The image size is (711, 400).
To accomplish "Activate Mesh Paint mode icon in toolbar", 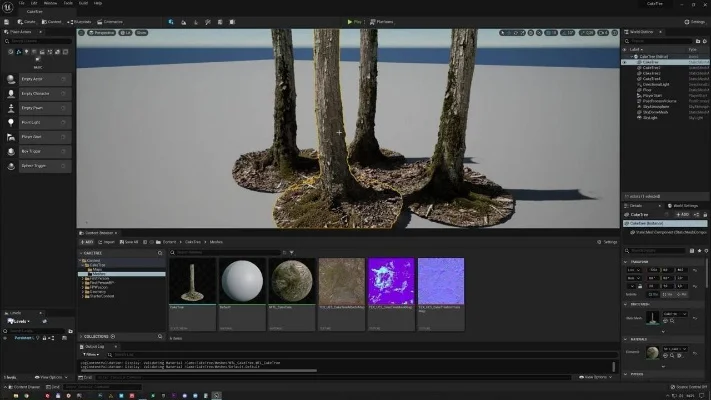I will (208, 22).
